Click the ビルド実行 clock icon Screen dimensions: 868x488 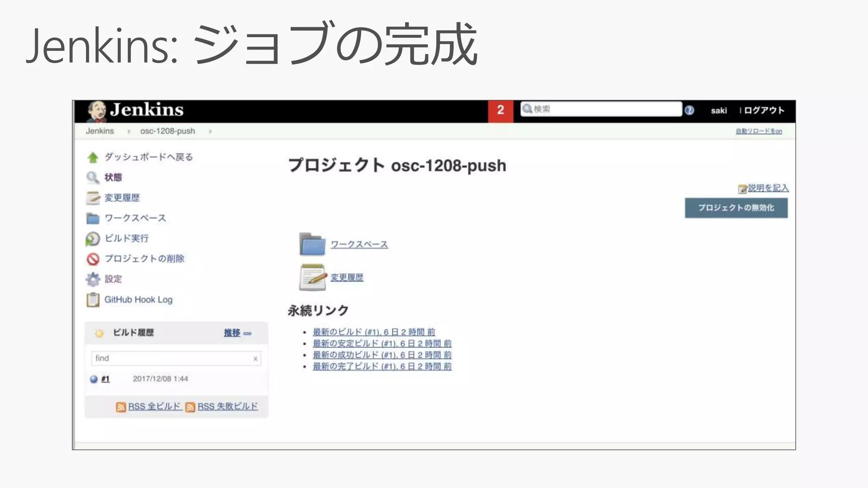[92, 239]
